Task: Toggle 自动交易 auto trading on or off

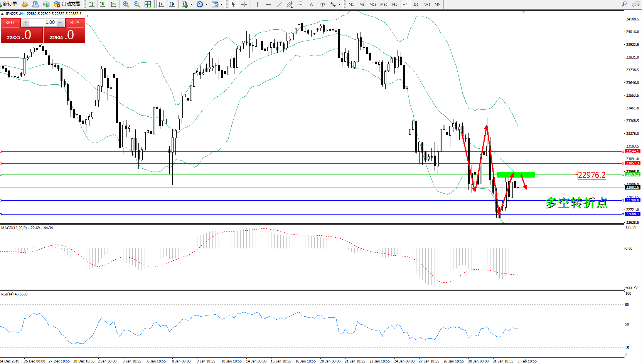Action: pyautogui.click(x=67, y=4)
